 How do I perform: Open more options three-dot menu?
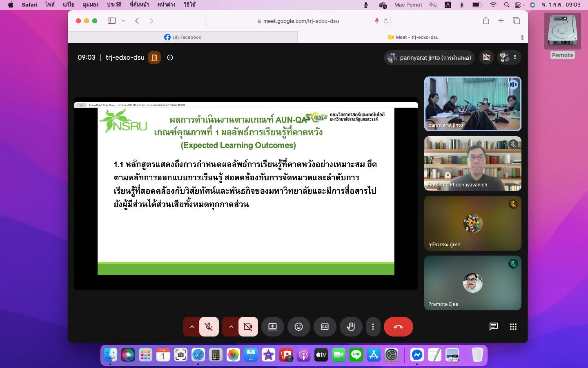tap(373, 327)
